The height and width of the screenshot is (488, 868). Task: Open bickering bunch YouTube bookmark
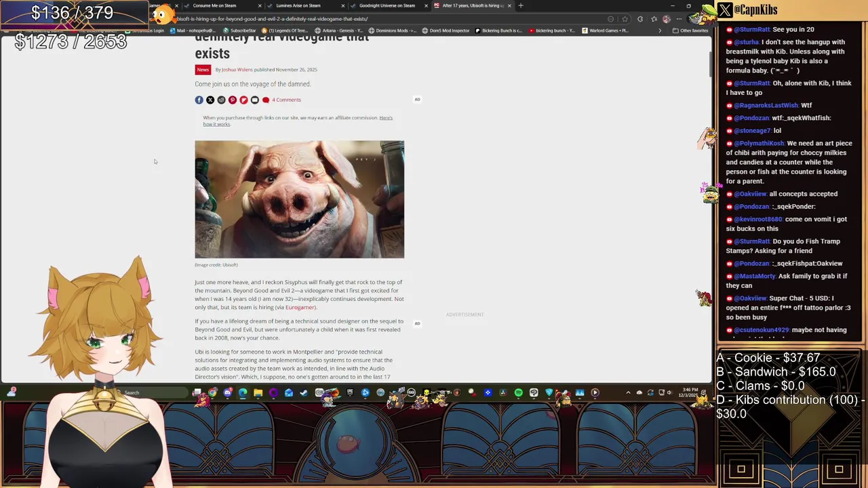pyautogui.click(x=551, y=30)
